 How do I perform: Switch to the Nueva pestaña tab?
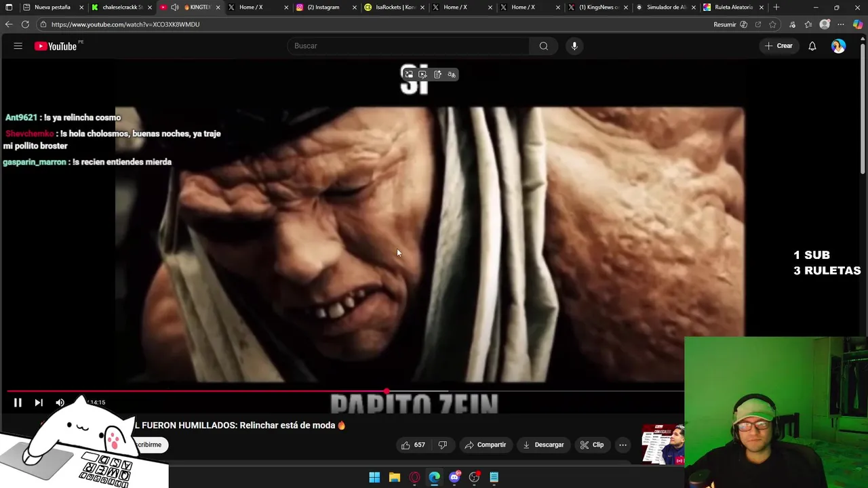(x=52, y=7)
